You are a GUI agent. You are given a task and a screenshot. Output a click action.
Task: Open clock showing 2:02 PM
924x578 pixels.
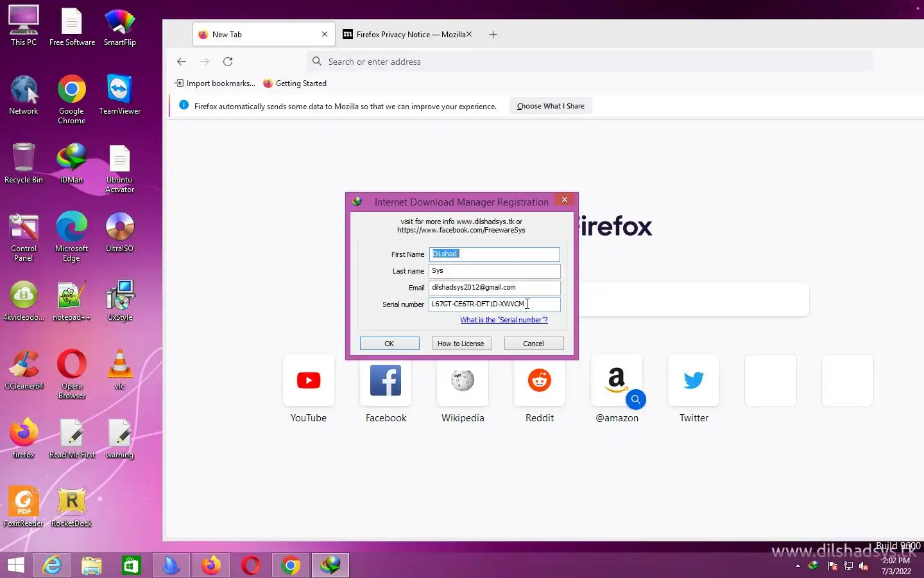pyautogui.click(x=896, y=566)
